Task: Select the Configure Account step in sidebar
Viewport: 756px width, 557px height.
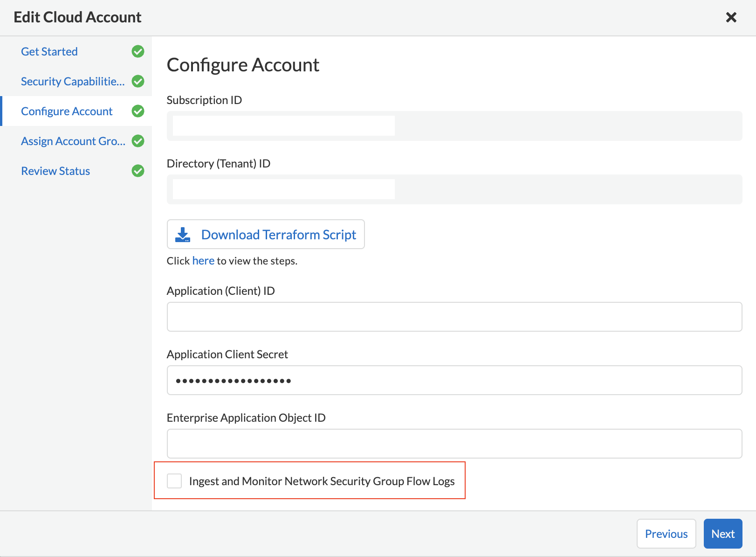Action: tap(67, 111)
